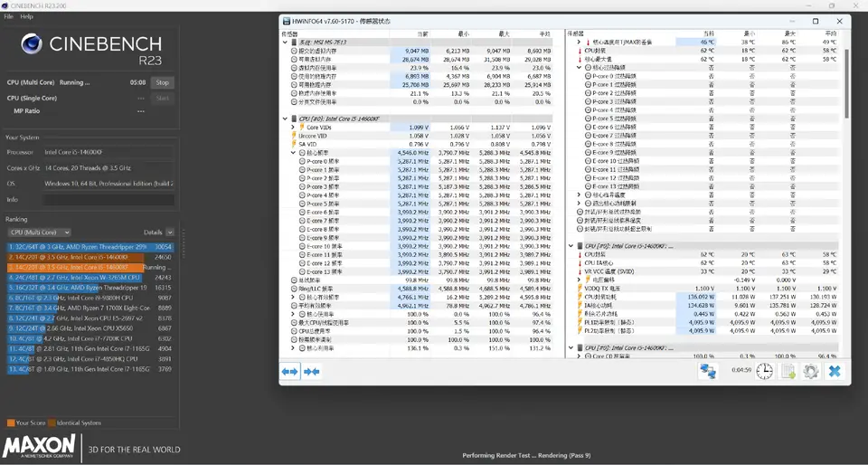The height and width of the screenshot is (465, 868).
Task: Select ranking row AMD Ryzen 7 1700X
Action: 90,308
